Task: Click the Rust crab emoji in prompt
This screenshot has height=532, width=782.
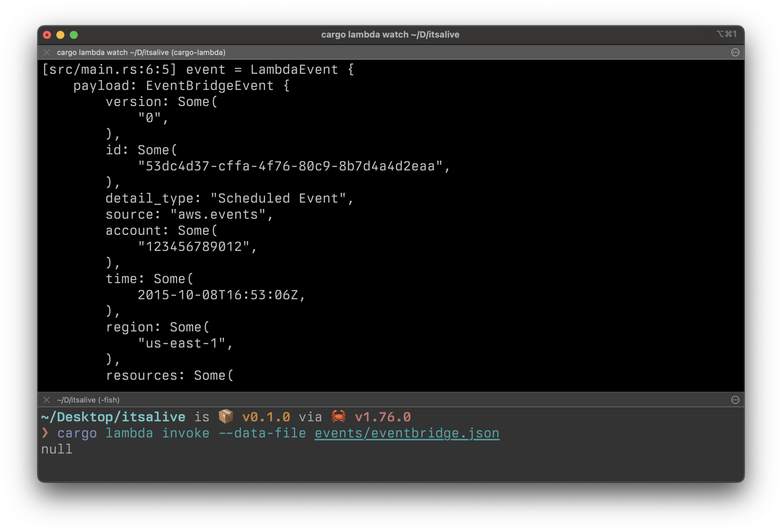Action: 338,417
